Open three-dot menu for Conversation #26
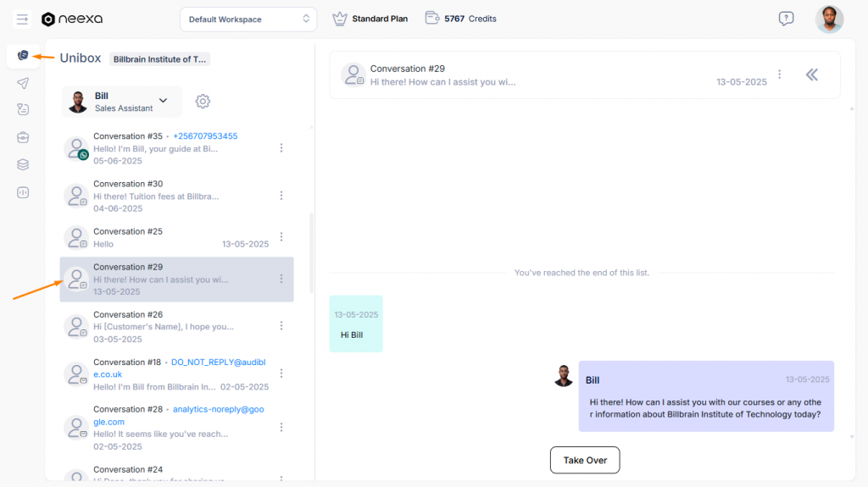Image resolution: width=868 pixels, height=487 pixels. [281, 326]
